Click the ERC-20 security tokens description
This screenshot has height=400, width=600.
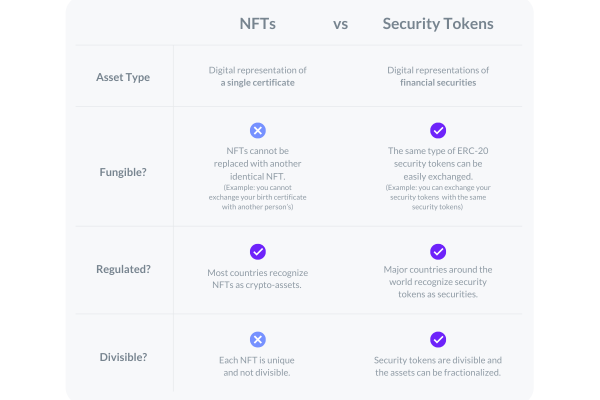point(438,163)
